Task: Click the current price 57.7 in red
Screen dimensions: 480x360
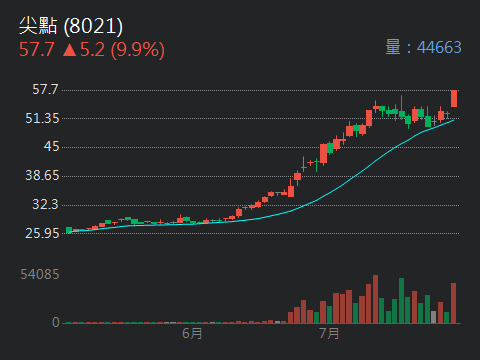Action: [x=37, y=50]
